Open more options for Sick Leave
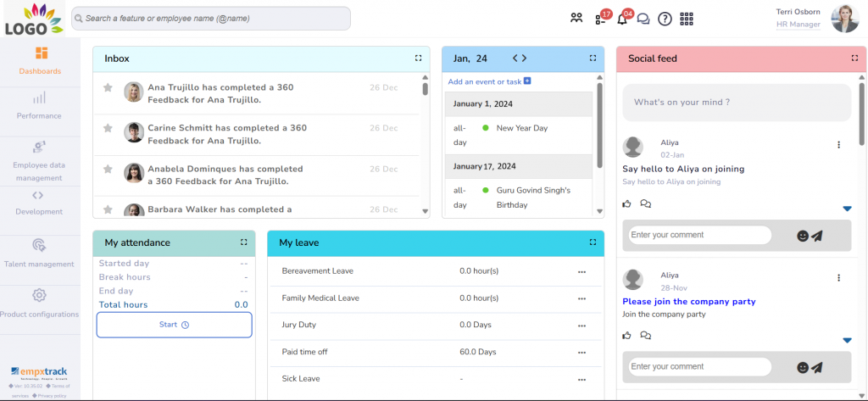 [581, 380]
